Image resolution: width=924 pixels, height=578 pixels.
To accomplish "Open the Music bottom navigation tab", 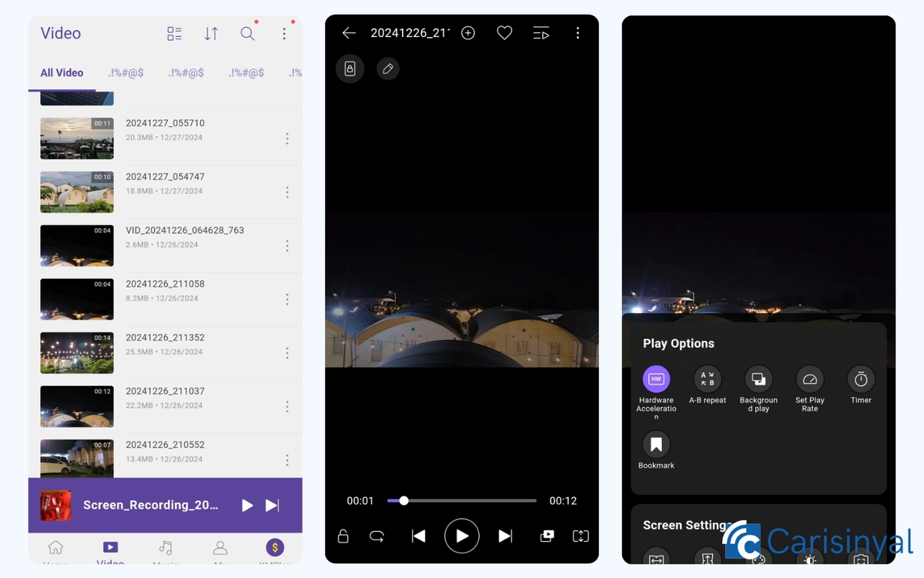I will (165, 552).
